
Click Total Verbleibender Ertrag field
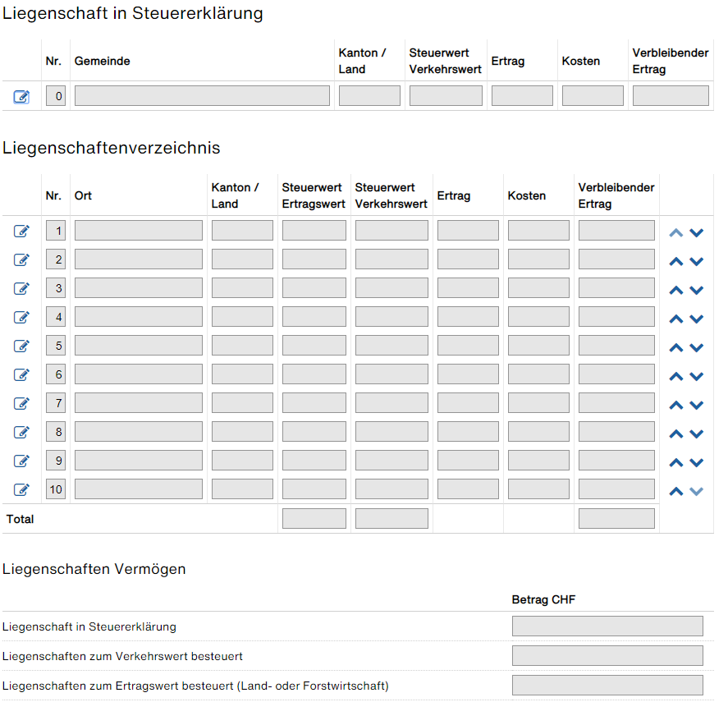[x=616, y=518]
